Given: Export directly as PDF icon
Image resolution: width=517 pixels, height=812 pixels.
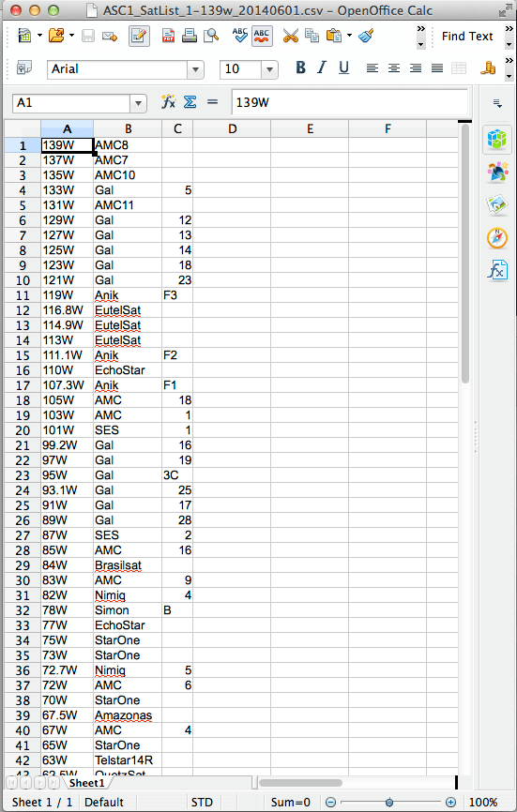Looking at the screenshot, I should 168,37.
